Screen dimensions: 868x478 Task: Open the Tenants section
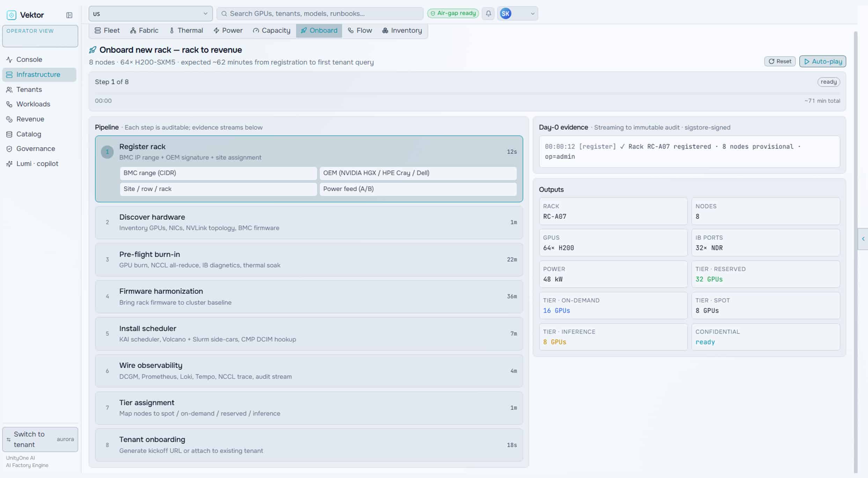click(x=39, y=90)
